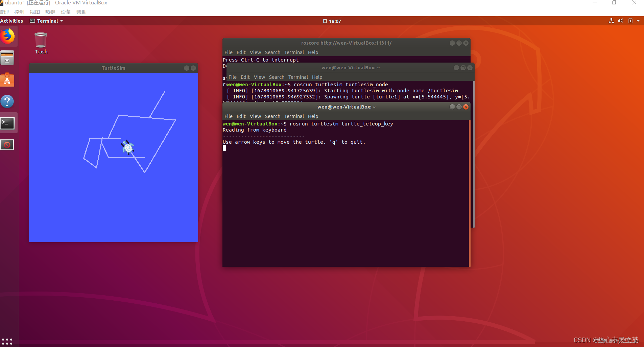This screenshot has height=347, width=644.
Task: Open View menu in turtle_teleop_key terminal
Action: coord(255,116)
